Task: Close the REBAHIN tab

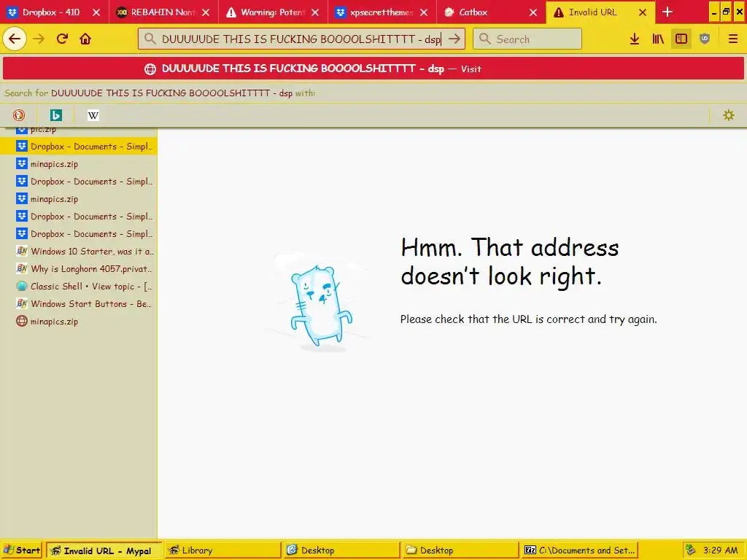Action: 206,12
